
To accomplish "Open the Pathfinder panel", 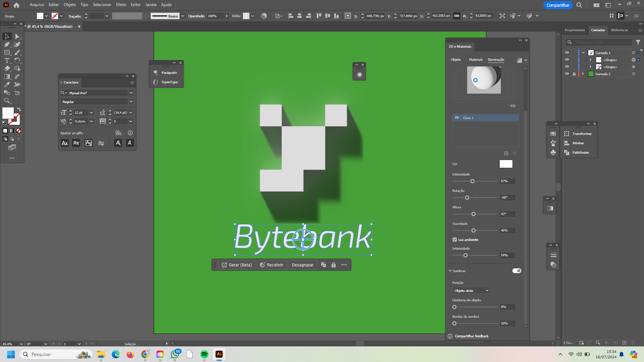I will (577, 152).
